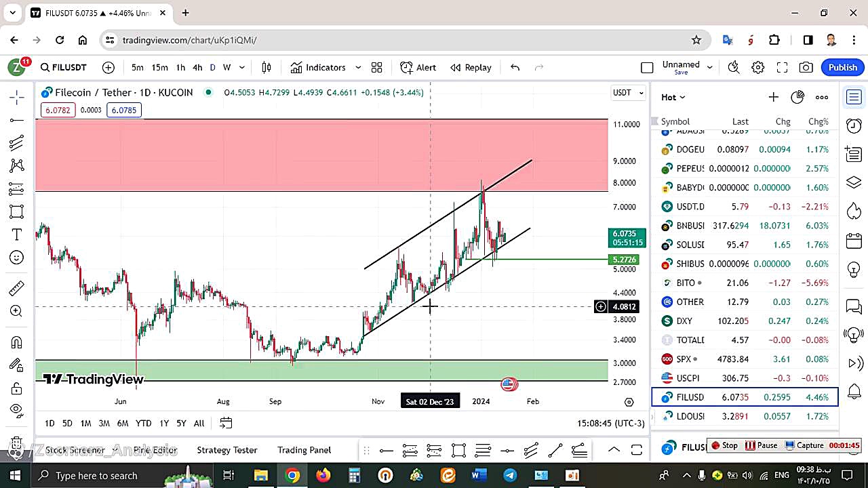This screenshot has width=868, height=488.
Task: Open the USDT currency dropdown
Action: click(x=628, y=92)
